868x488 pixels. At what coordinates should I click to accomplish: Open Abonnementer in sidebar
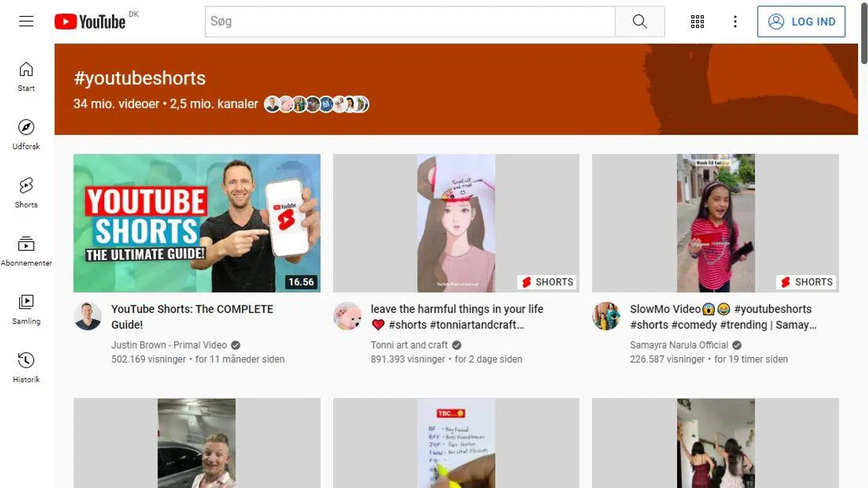click(26, 251)
